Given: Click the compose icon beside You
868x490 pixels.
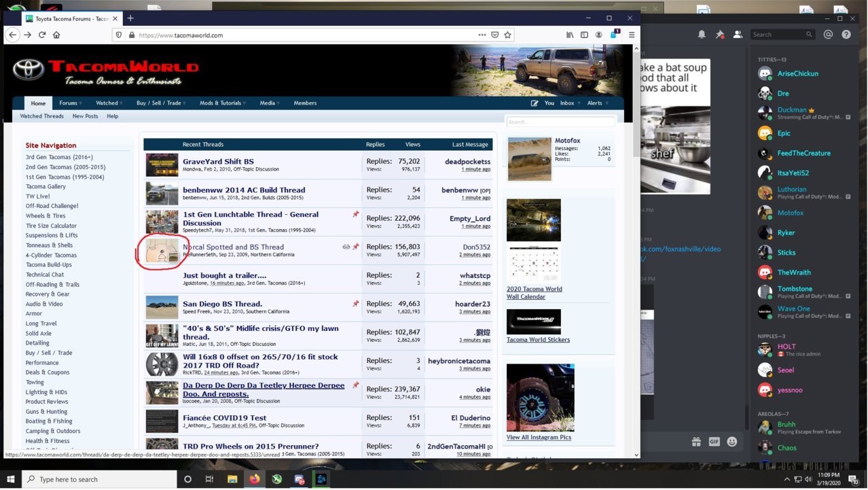Looking at the screenshot, I should 535,103.
